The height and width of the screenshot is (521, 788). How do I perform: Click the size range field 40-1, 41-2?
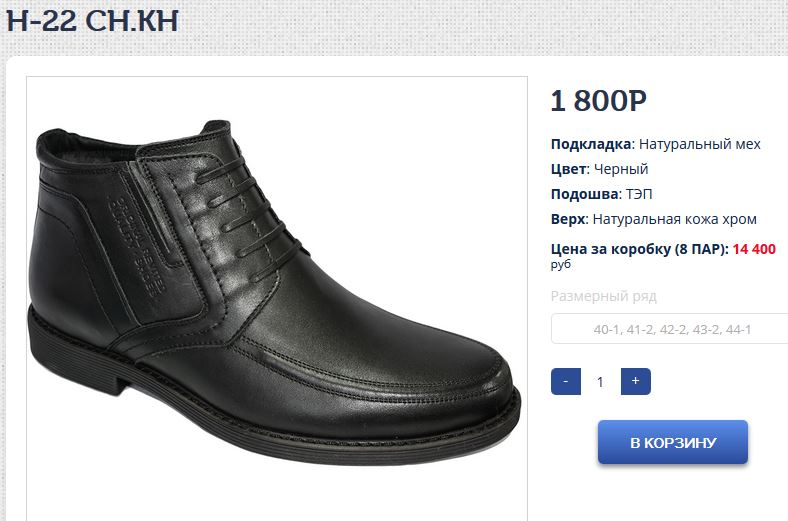point(671,329)
